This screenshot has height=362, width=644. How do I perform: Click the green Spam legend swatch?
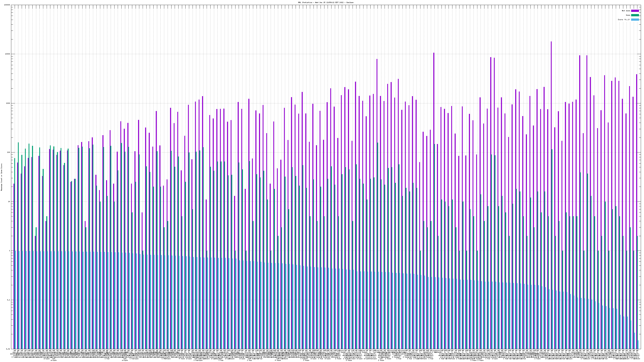[x=635, y=15]
